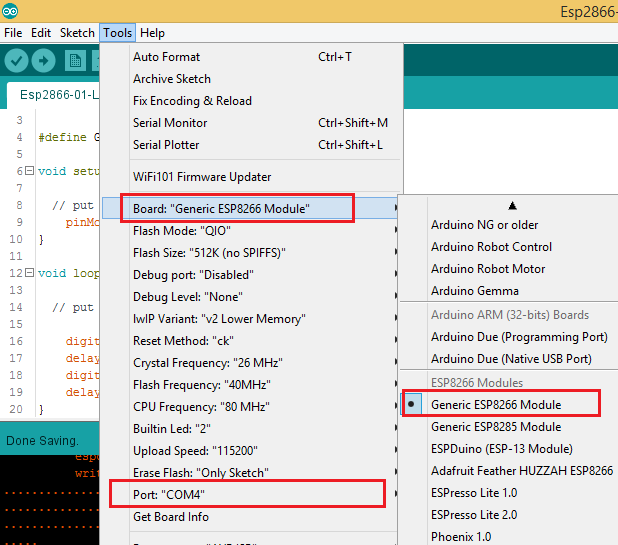Open the Edit menu
This screenshot has width=618, height=545.
click(41, 33)
